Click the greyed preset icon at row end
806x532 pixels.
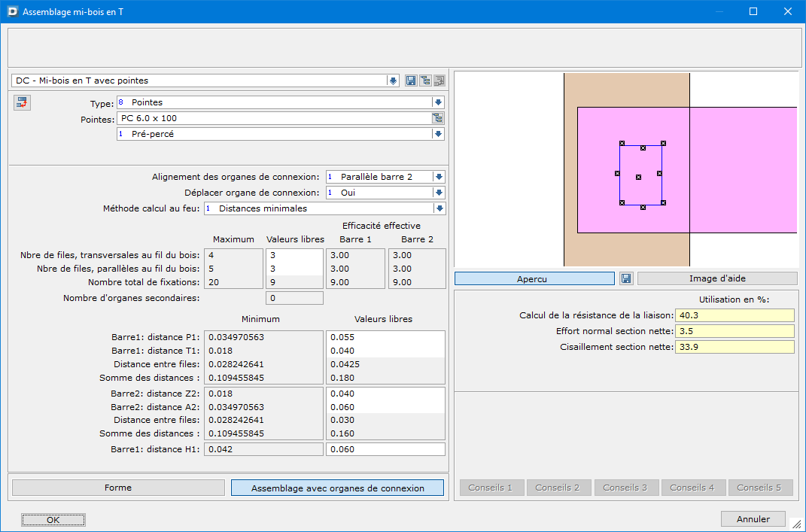click(x=439, y=81)
